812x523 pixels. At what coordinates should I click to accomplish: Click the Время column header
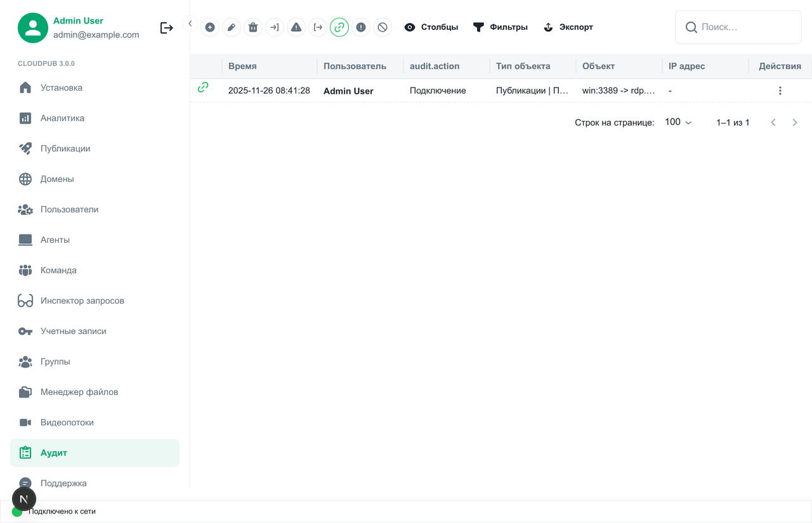point(242,66)
